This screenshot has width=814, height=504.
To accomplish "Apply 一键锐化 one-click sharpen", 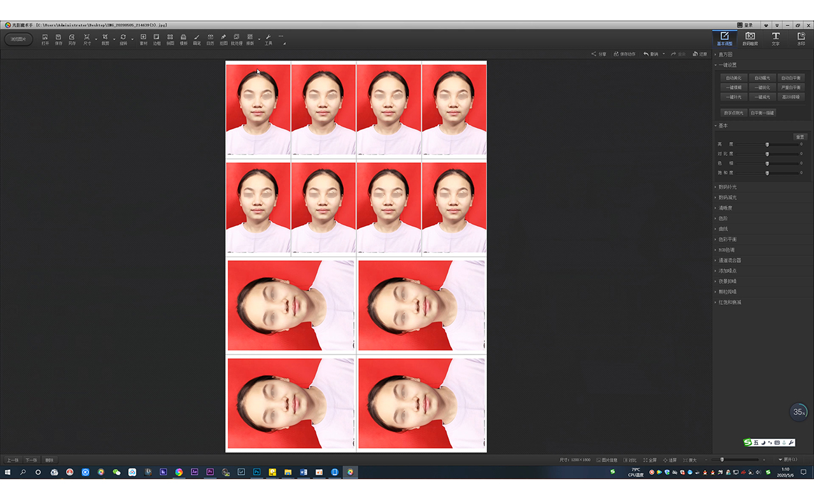I will [x=762, y=87].
